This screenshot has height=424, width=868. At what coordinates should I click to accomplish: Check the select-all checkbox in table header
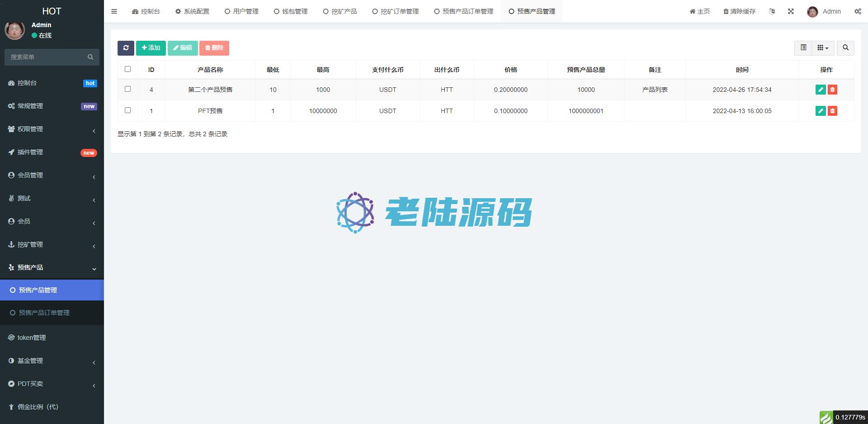[x=127, y=69]
